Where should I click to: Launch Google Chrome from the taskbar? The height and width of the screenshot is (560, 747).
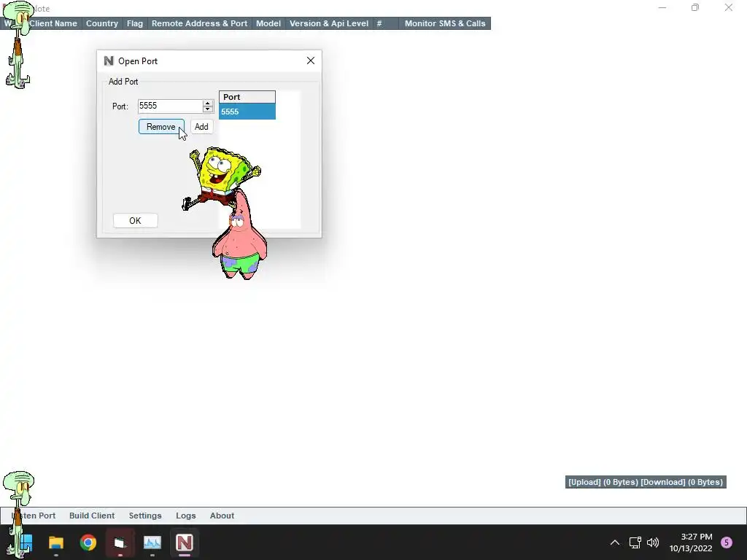pyautogui.click(x=88, y=542)
